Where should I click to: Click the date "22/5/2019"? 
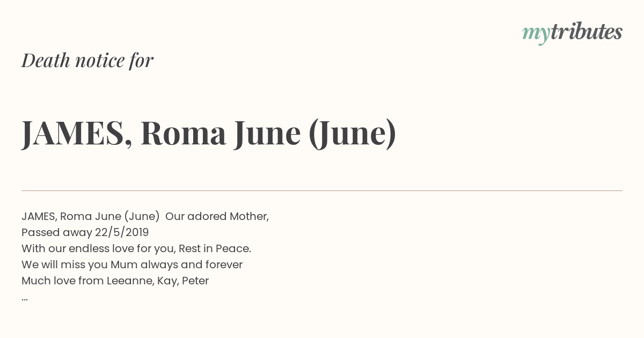pos(122,232)
